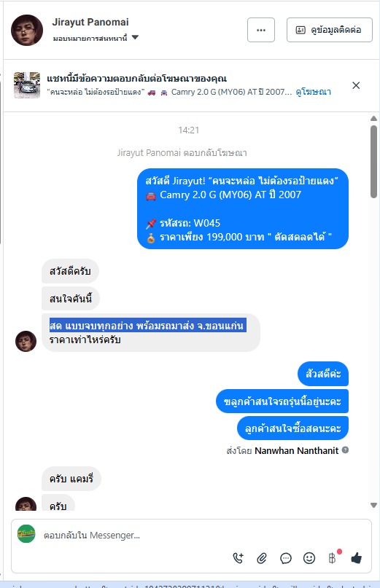Viewport: 380px width, 588px height.
Task: Click the Baht payment request icon
Action: tap(333, 558)
